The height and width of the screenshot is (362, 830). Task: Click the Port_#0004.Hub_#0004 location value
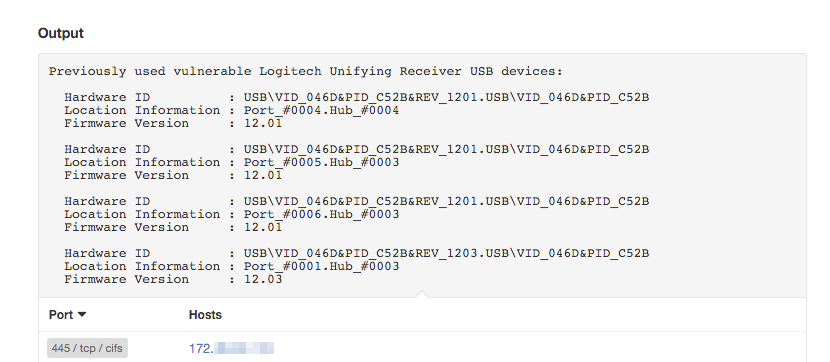tap(321, 111)
